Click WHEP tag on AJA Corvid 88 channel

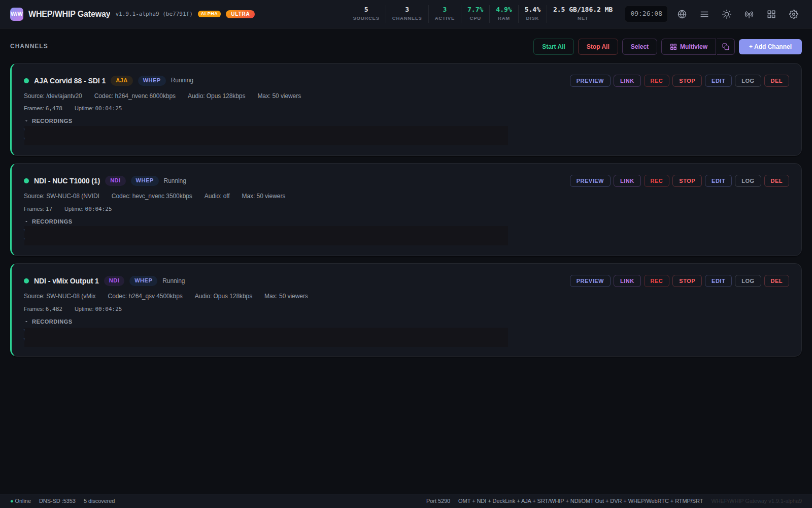point(152,80)
